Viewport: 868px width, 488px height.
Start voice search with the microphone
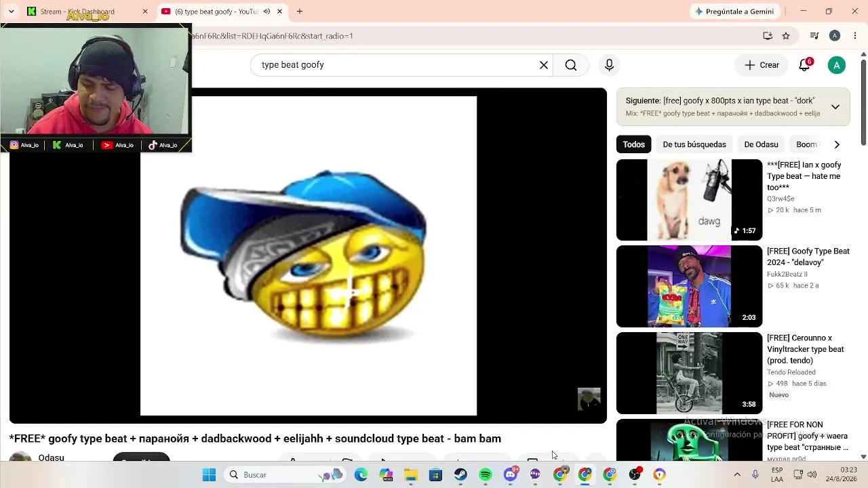(x=609, y=65)
